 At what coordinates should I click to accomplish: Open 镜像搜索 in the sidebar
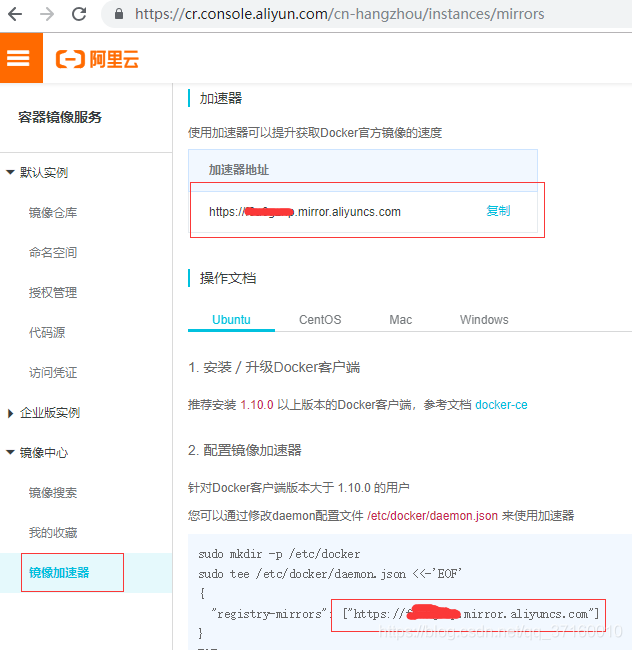(x=53, y=492)
